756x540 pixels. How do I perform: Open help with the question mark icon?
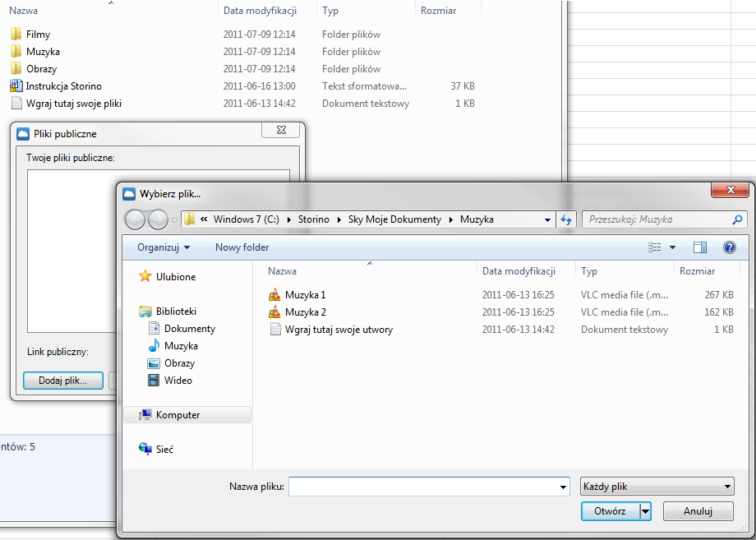tap(730, 247)
